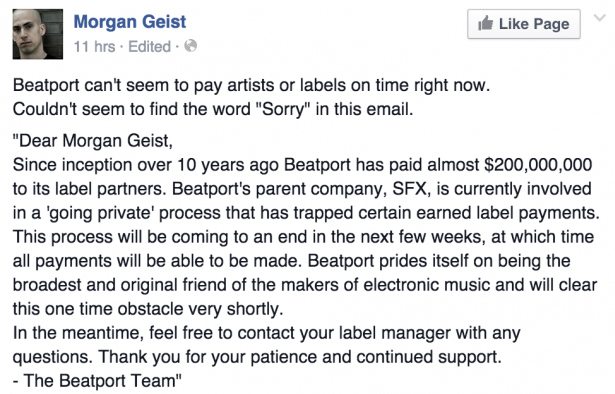Screen dimensions: 615x394
Task: Click the "- The Beatport Team" signature
Action: [x=97, y=381]
